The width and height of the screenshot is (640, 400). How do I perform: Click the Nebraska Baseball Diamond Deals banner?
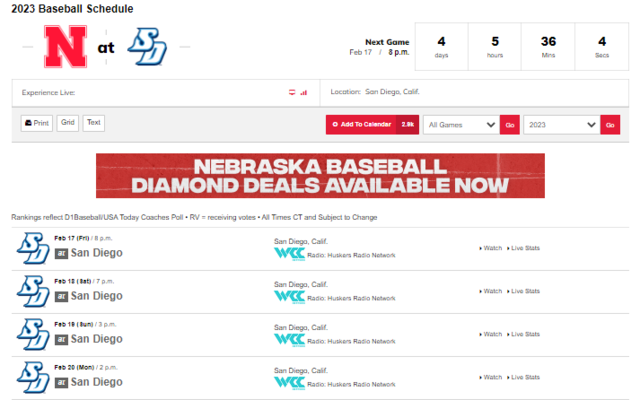click(x=320, y=176)
